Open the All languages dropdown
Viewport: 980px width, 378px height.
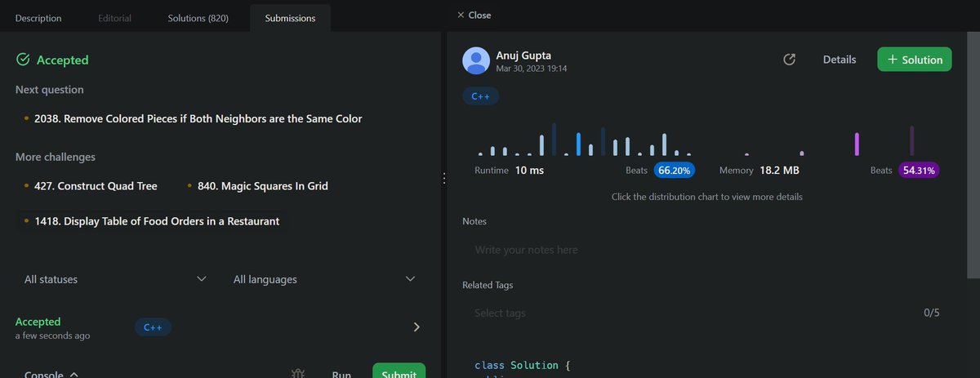325,279
